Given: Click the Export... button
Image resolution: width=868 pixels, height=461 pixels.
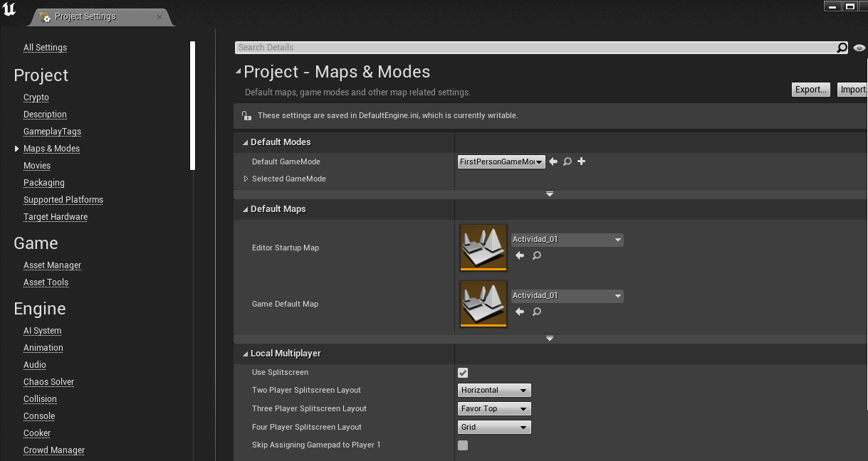Looking at the screenshot, I should click(x=810, y=90).
